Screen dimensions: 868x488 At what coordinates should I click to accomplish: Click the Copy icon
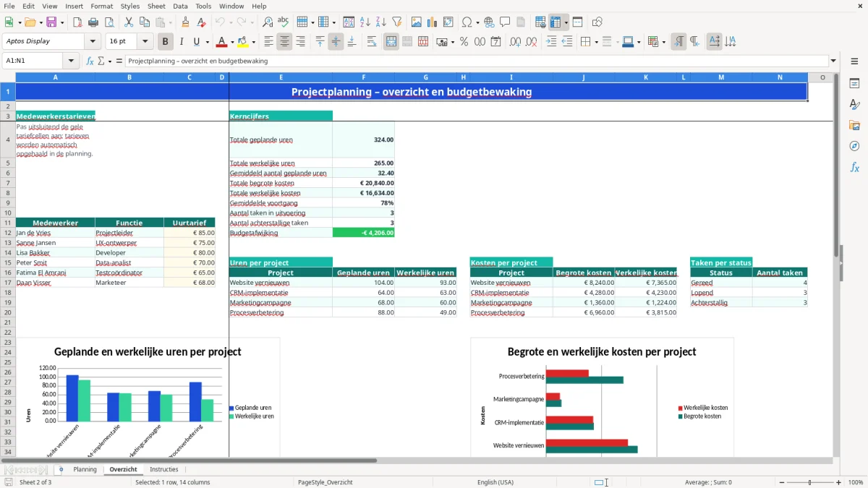click(144, 22)
